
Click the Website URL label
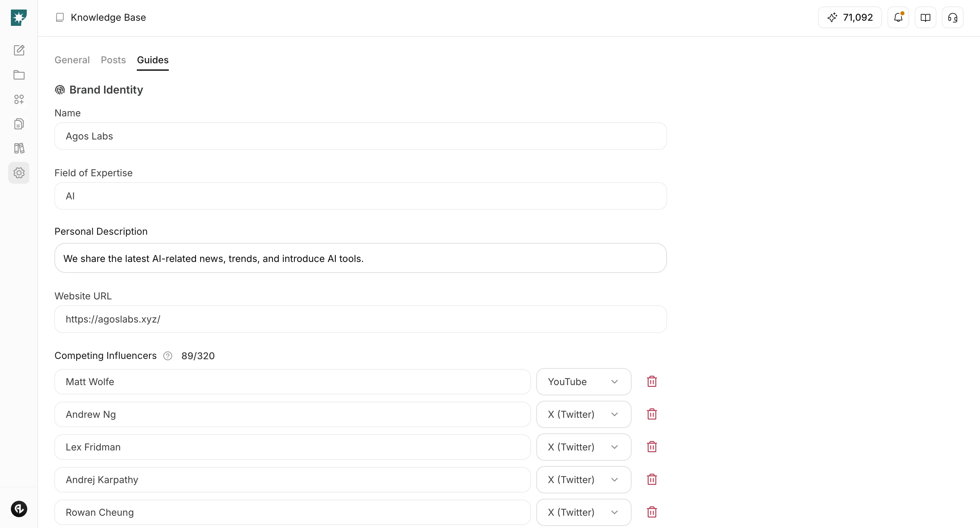[x=83, y=296]
